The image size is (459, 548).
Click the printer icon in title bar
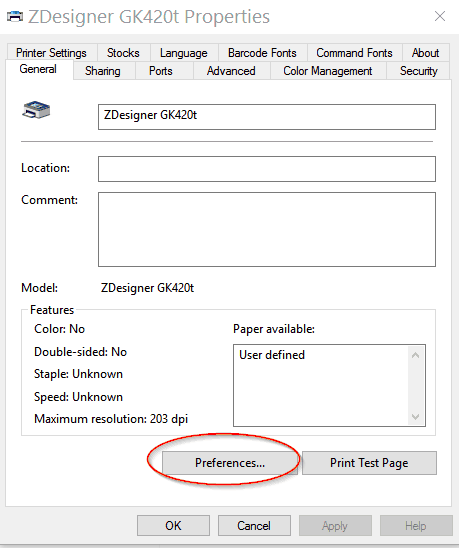click(x=15, y=16)
